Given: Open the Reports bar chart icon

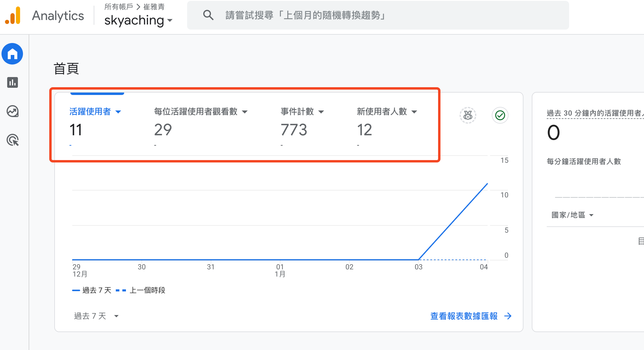Looking at the screenshot, I should coord(13,82).
